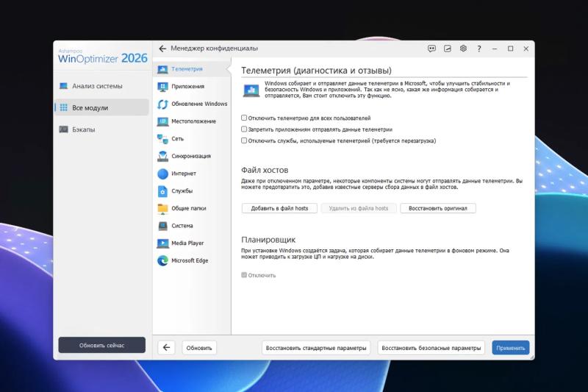This screenshot has width=588, height=392.
Task: Click the notes edit icon in title bar
Action: [448, 49]
